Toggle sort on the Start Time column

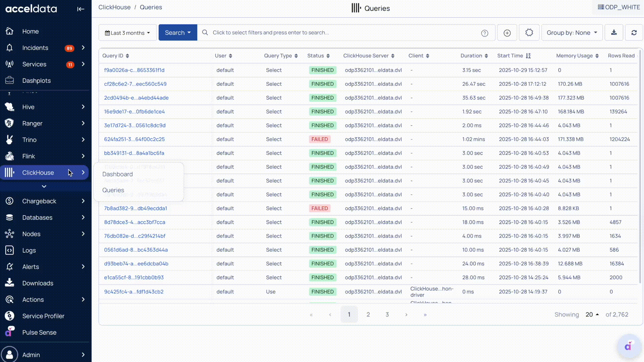(x=528, y=56)
